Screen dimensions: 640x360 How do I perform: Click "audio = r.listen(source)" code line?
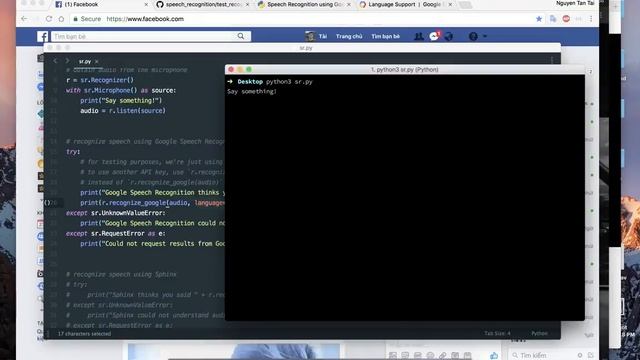pyautogui.click(x=123, y=111)
